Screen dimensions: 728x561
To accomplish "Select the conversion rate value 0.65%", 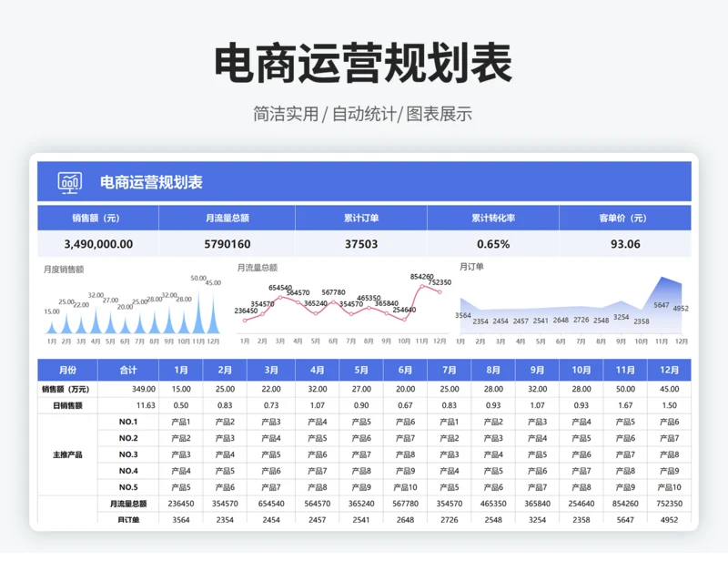I will (x=493, y=244).
